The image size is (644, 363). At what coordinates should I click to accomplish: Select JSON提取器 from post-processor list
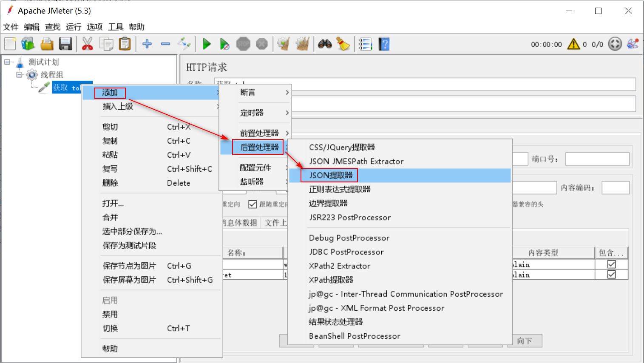[400, 175]
